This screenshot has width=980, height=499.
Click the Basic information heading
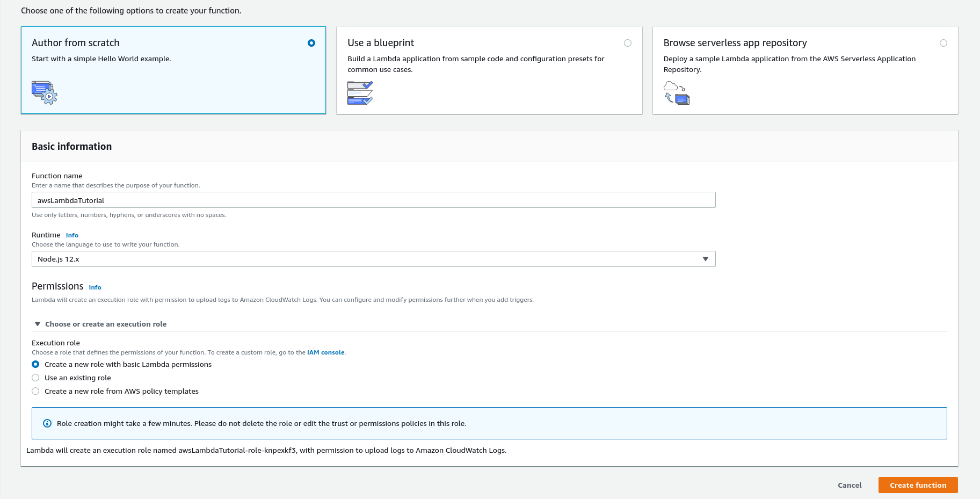(x=72, y=147)
